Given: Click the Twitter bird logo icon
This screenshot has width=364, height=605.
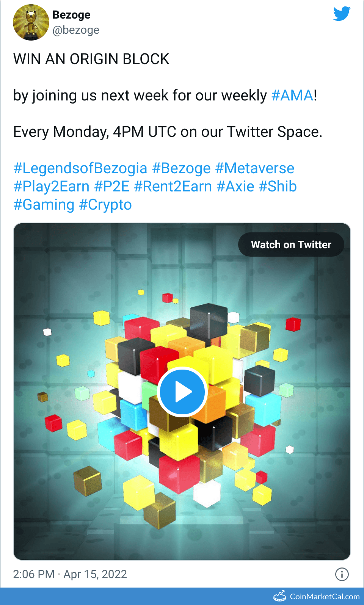Looking at the screenshot, I should 342,14.
